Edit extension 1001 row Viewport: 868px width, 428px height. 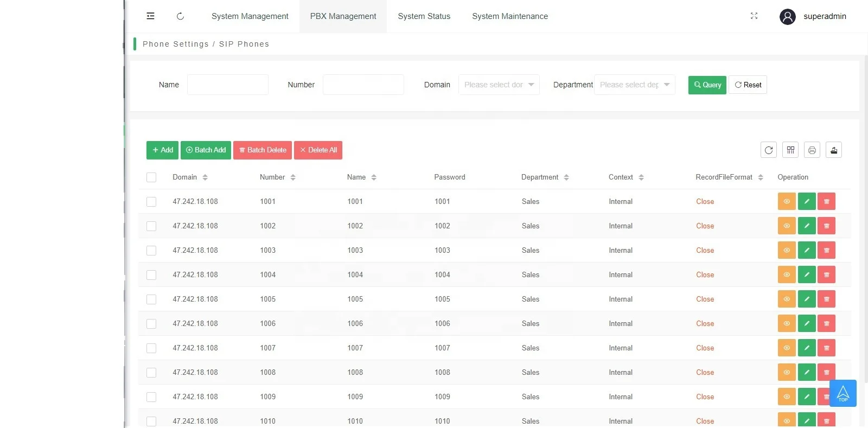(807, 201)
